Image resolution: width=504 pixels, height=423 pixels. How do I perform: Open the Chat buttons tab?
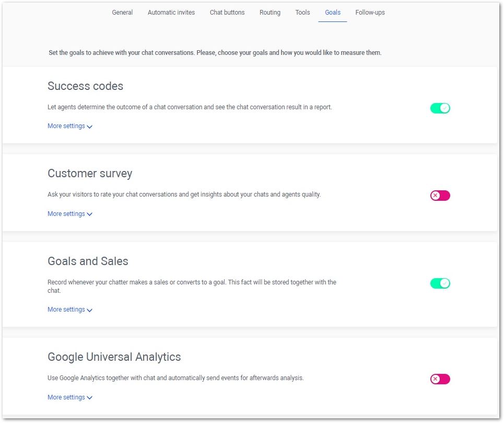click(x=227, y=13)
